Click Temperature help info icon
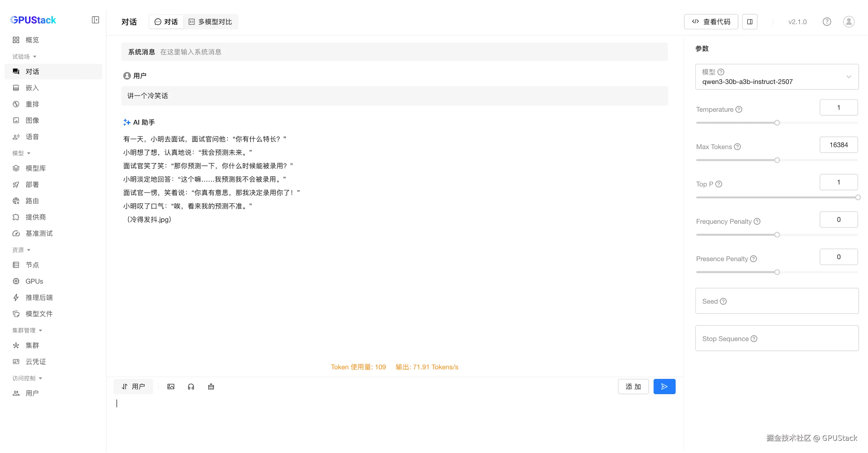This screenshot has height=453, width=868. [x=739, y=110]
